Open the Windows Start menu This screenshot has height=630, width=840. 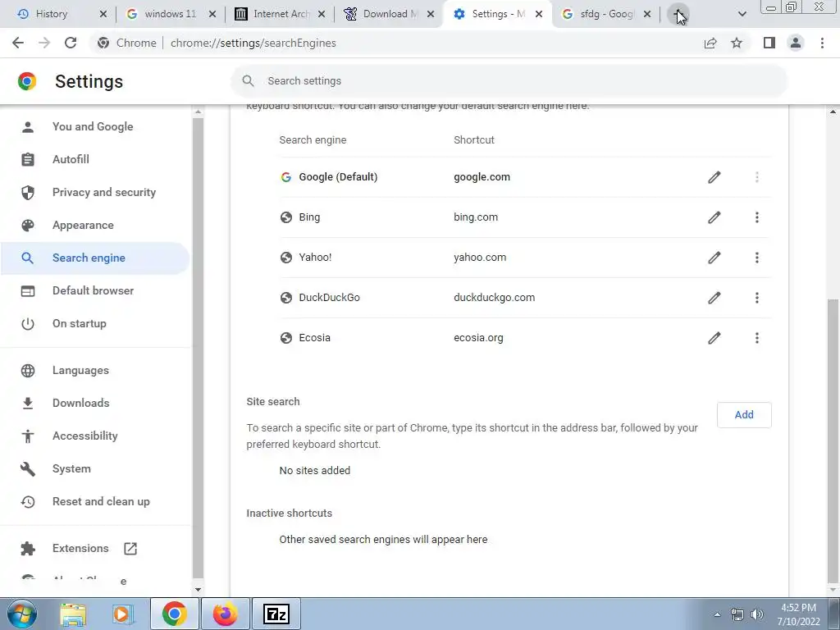click(x=21, y=614)
